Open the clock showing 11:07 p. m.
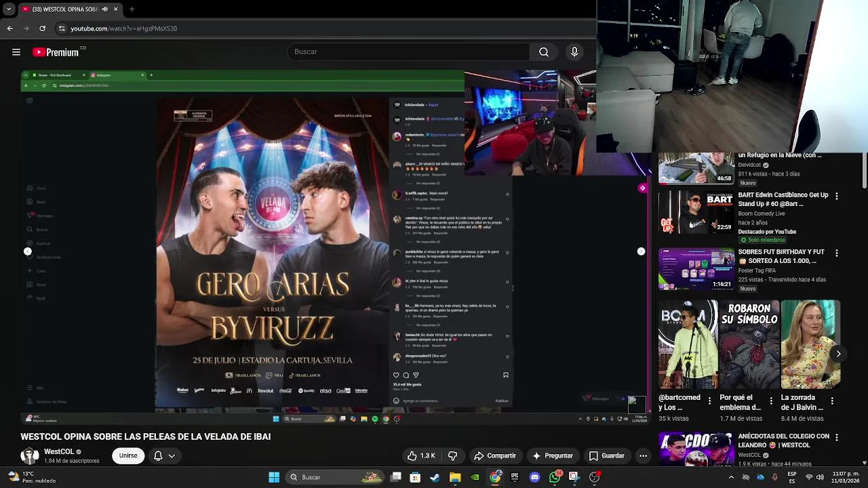 (845, 477)
